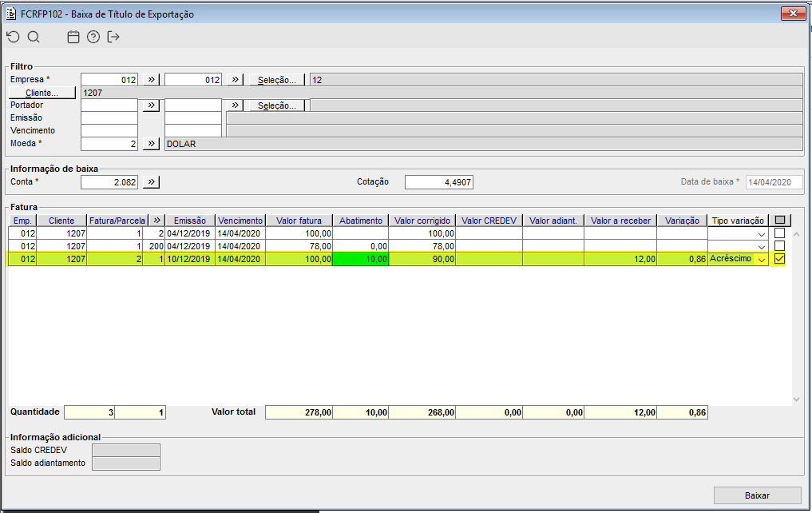The image size is (812, 513).
Task: Click the Variação column header
Action: coord(682,221)
